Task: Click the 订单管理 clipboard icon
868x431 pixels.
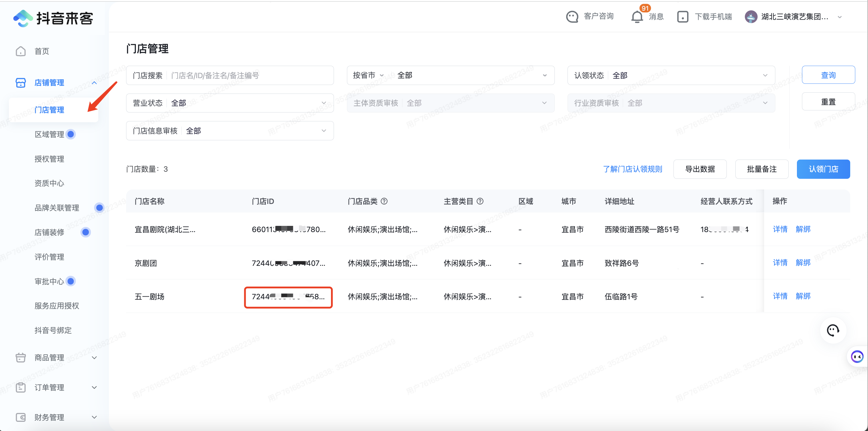Action: (x=20, y=387)
